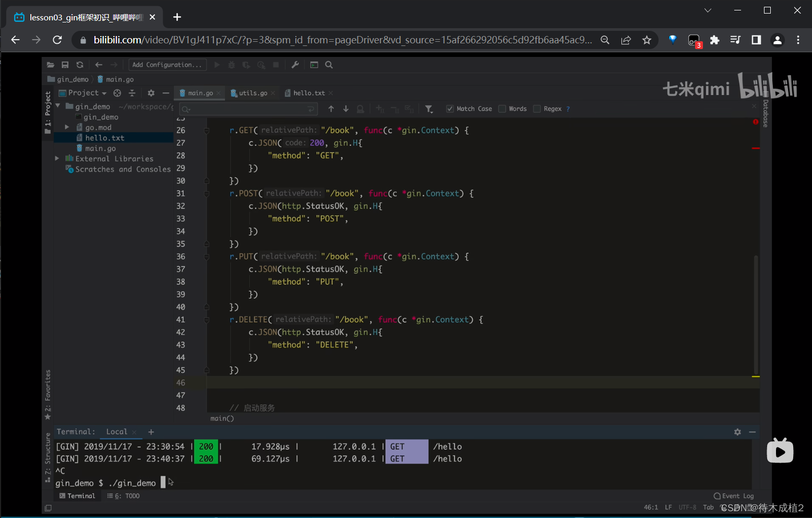The width and height of the screenshot is (812, 518).
Task: Click the Debug bug icon in IDE toolbar
Action: tap(232, 65)
